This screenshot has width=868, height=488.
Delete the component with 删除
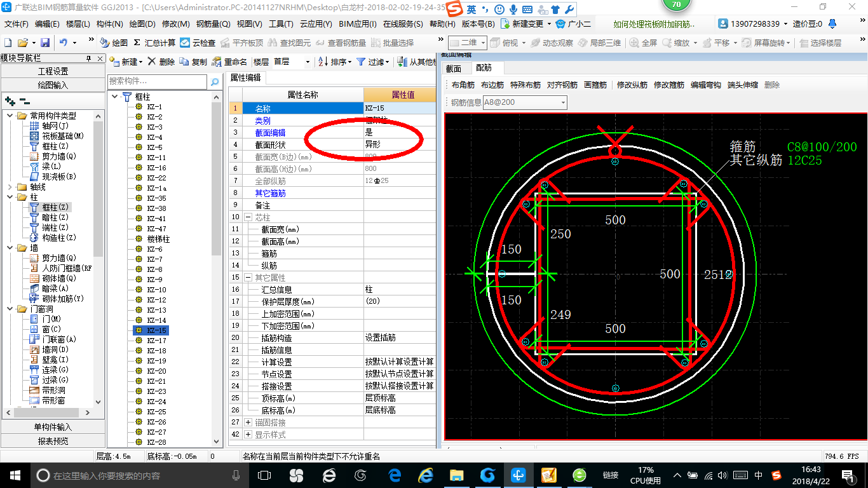pos(161,62)
